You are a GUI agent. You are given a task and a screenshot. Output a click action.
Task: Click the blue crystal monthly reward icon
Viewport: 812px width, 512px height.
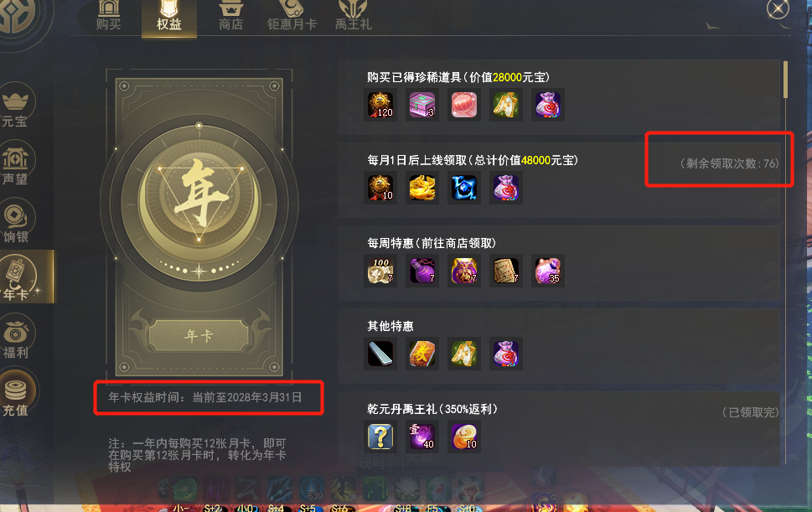tap(464, 188)
